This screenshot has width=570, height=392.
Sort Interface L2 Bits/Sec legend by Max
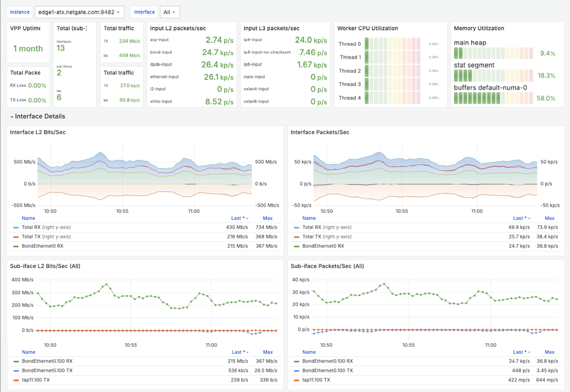[x=267, y=218]
